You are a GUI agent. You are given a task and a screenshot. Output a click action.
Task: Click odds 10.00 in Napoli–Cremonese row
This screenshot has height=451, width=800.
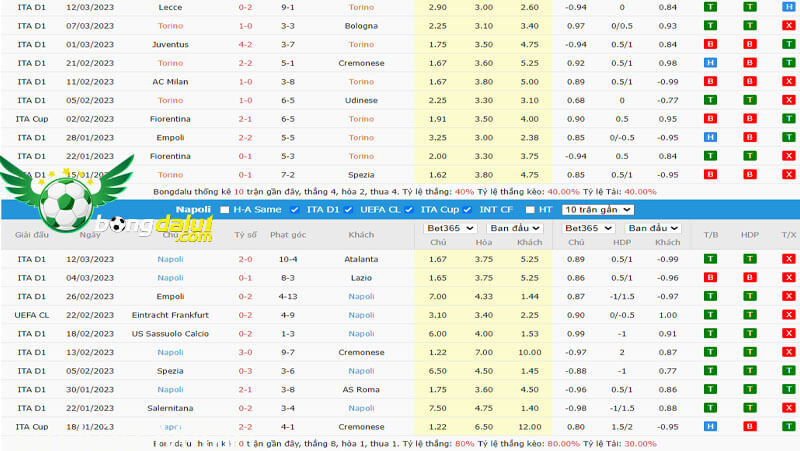(530, 352)
